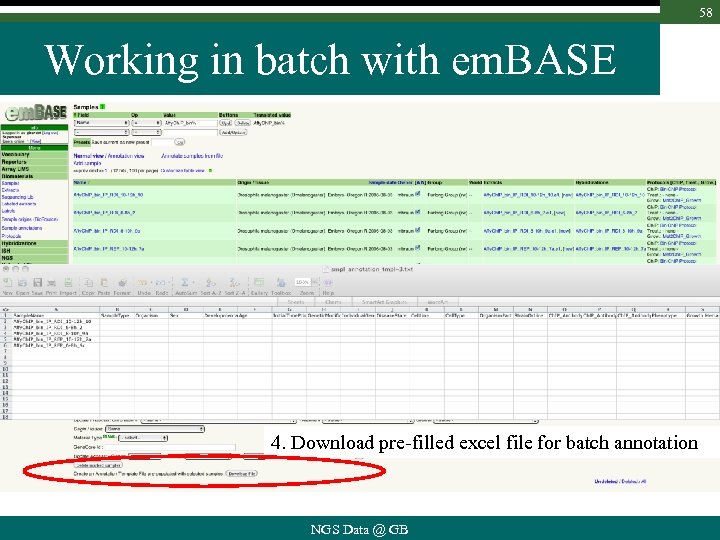Click the New document icon in Excel toolbar
Image resolution: width=720 pixels, height=540 pixels.
[x=7, y=282]
